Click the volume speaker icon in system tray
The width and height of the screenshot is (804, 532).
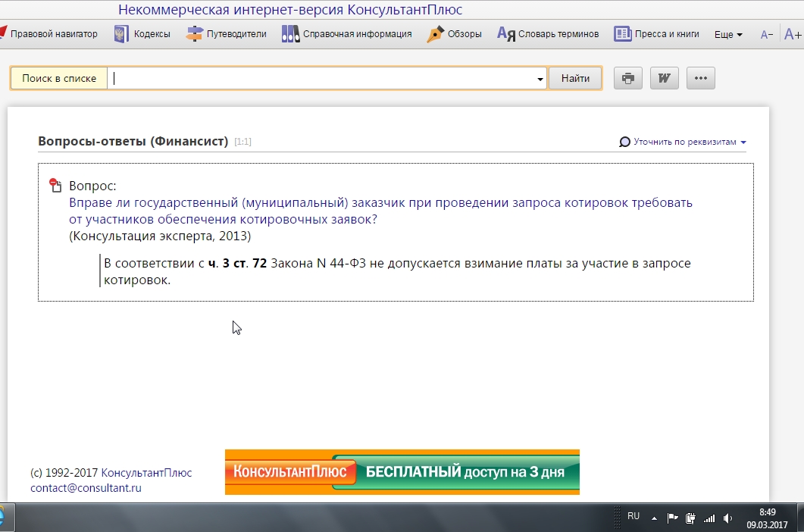[x=728, y=518]
